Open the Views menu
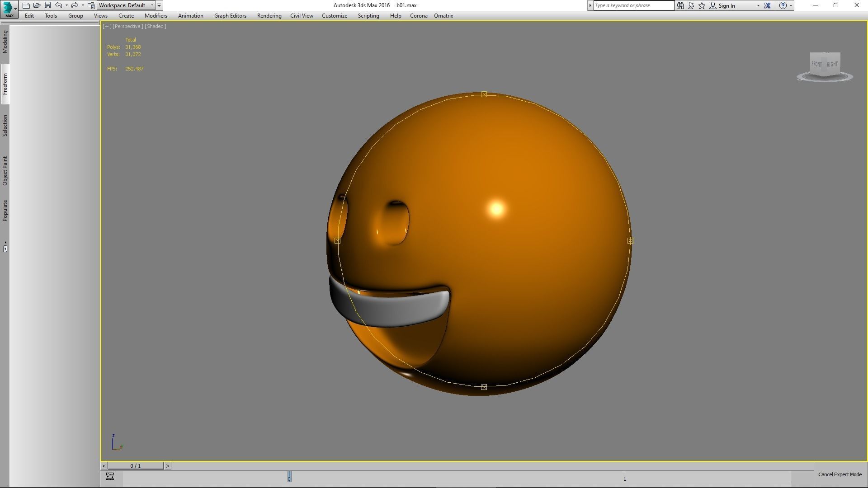The width and height of the screenshot is (868, 488). [100, 16]
